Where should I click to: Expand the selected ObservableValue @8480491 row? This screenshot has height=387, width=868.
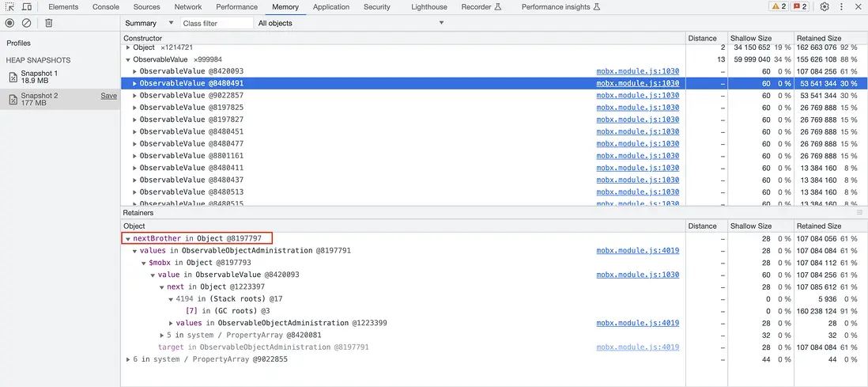coord(135,84)
